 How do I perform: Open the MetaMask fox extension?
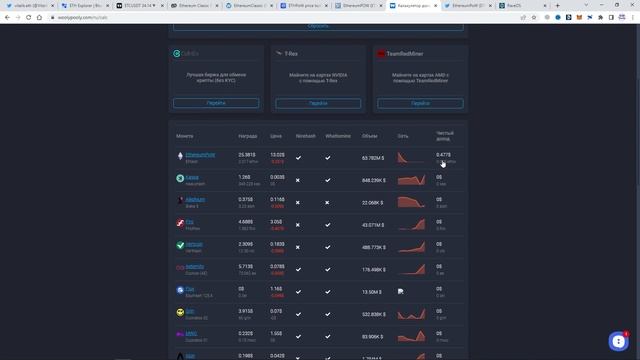[579, 18]
